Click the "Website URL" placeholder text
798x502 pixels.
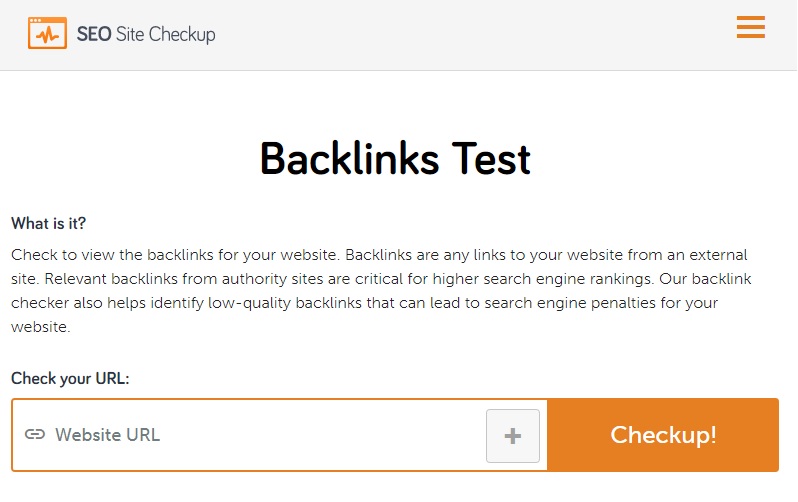(108, 435)
